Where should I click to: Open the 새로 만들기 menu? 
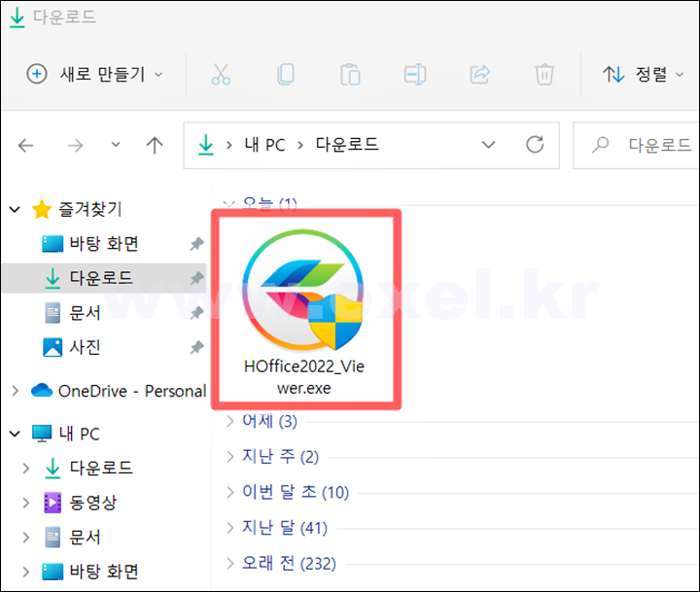(x=94, y=74)
